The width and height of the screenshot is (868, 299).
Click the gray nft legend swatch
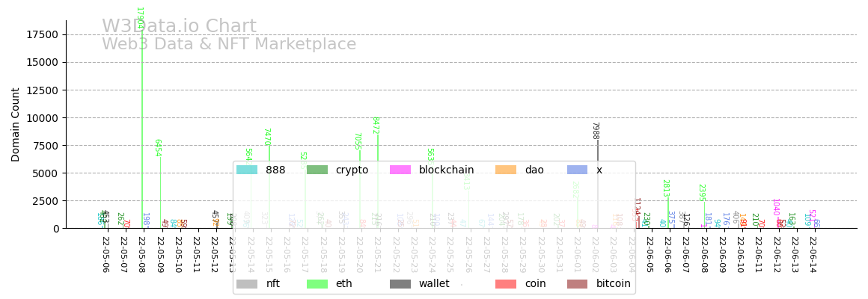[246, 284]
